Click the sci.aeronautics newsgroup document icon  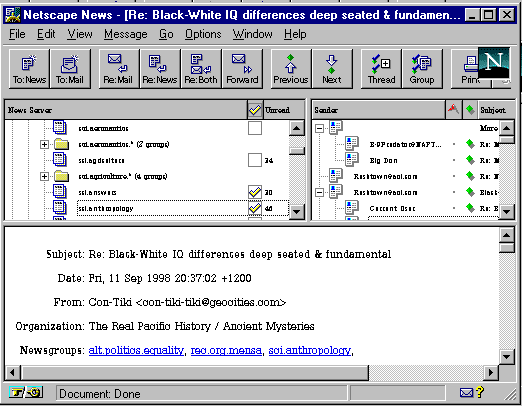pos(60,127)
